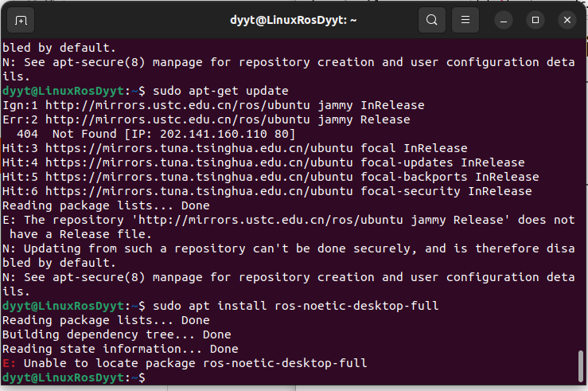Screen dimensions: 588x391
Task: Click the dyyt@LinuxRosDyyt window title
Action: (294, 20)
